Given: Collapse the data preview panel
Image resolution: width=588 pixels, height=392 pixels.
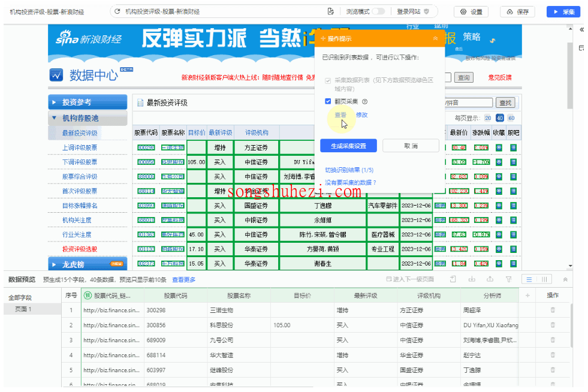Looking at the screenshot, I should [x=565, y=279].
